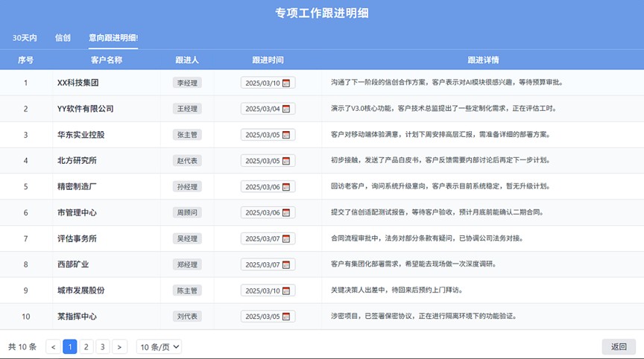
Task: Jump to page 3 in pagination
Action: coord(103,346)
